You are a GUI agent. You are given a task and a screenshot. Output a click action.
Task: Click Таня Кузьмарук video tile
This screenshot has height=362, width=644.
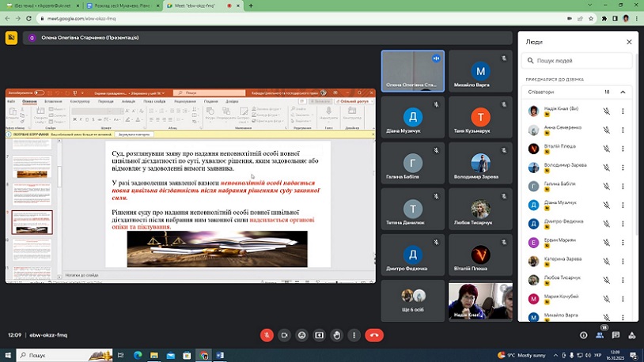click(x=480, y=117)
